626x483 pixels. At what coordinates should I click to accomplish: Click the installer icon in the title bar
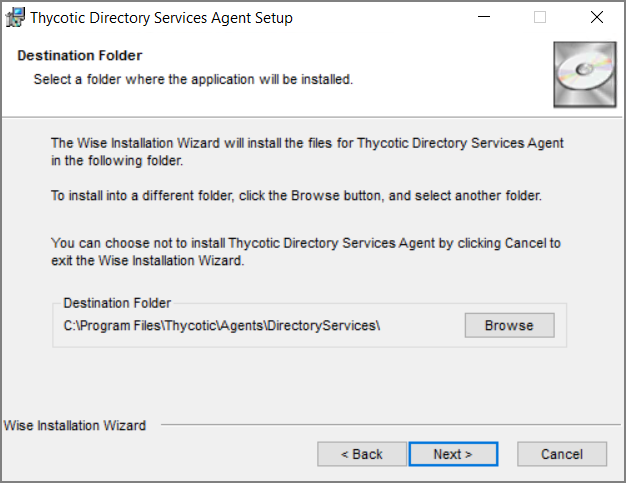16,18
